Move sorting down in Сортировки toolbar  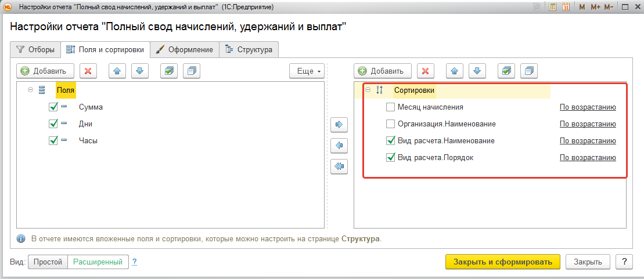pos(477,71)
